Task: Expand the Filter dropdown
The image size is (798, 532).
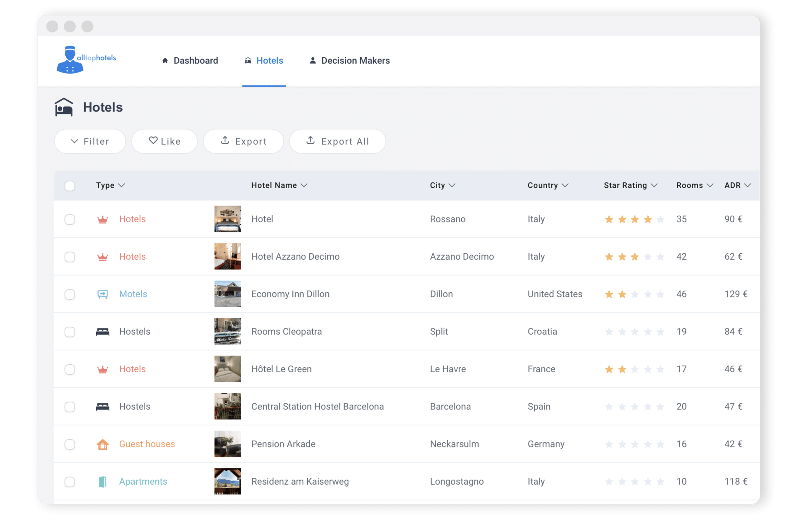Action: pos(90,141)
